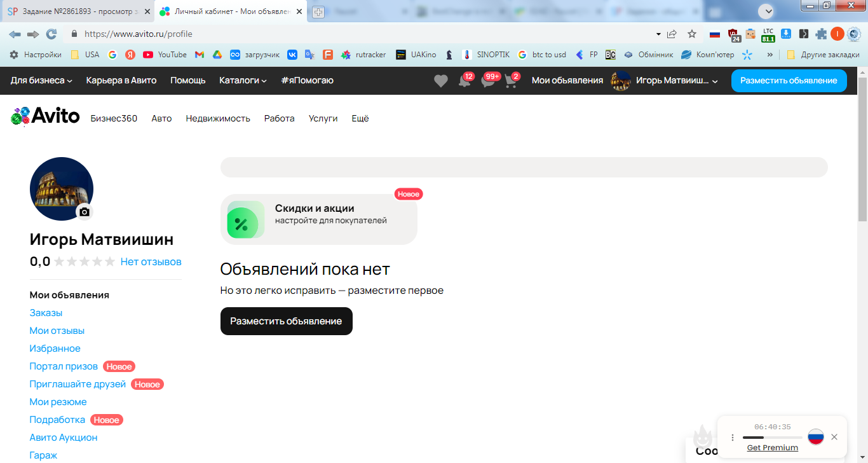The height and width of the screenshot is (463, 868).
Task: Open the USA bookmarks folder
Action: point(85,55)
